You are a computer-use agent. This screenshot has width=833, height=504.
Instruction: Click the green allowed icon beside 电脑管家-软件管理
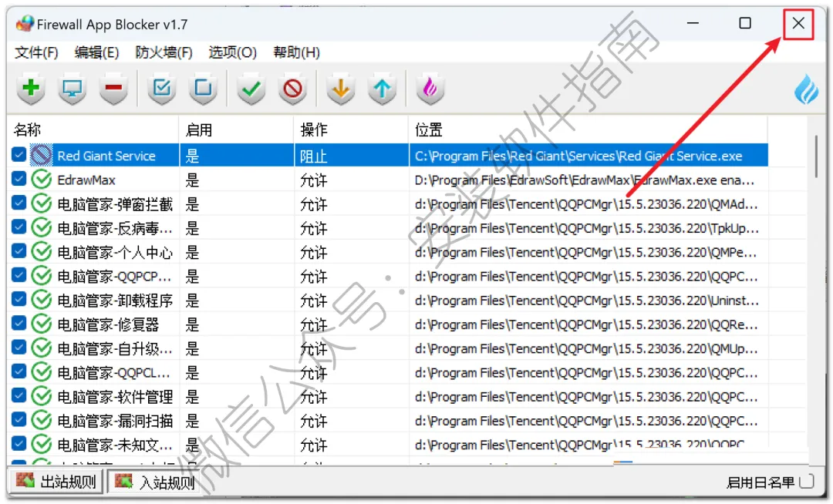coord(41,396)
